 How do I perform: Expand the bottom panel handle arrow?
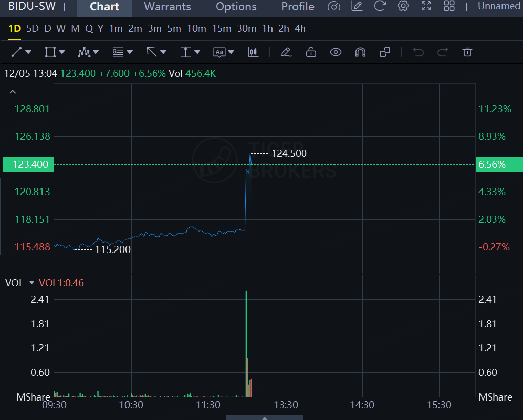[265, 418]
